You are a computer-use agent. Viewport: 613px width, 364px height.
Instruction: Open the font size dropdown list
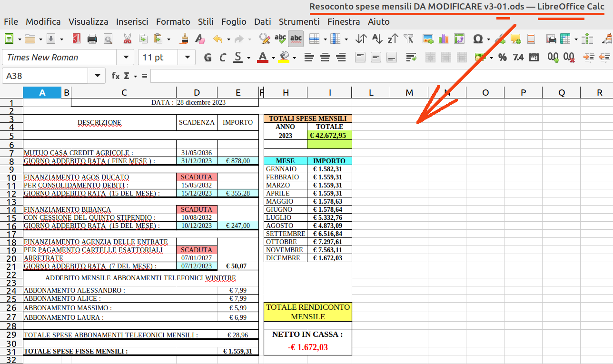[187, 58]
